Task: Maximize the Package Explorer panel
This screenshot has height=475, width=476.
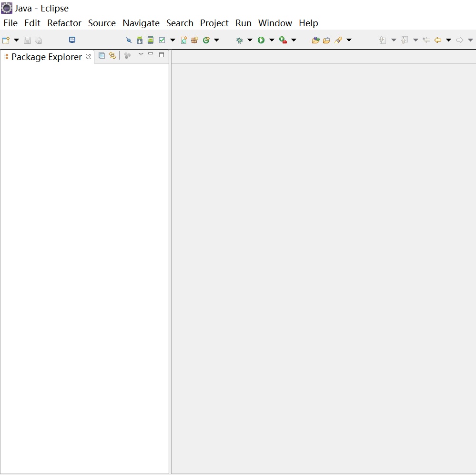Action: (x=162, y=55)
